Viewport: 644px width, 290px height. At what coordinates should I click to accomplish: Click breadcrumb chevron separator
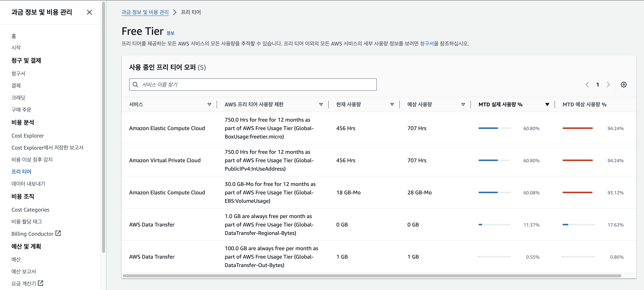coord(175,12)
